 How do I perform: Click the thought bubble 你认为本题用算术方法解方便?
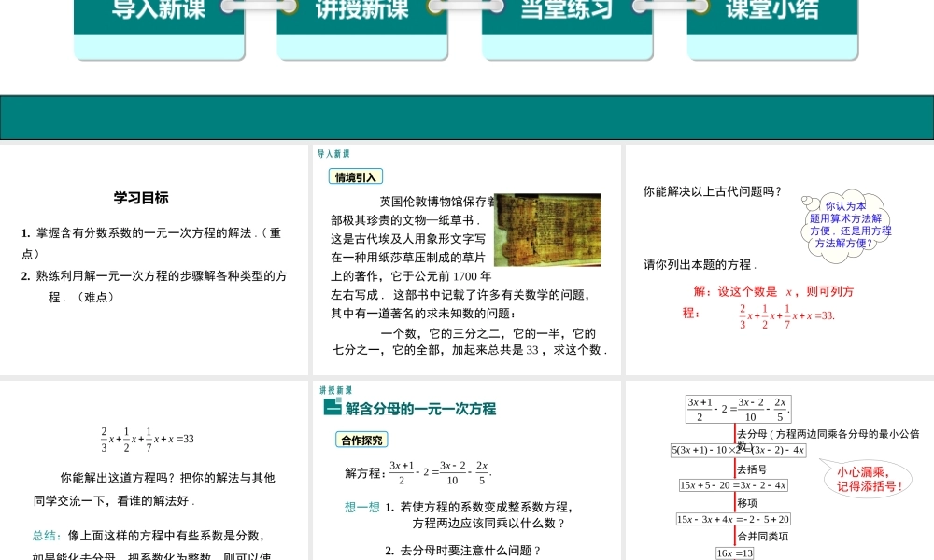tap(847, 226)
